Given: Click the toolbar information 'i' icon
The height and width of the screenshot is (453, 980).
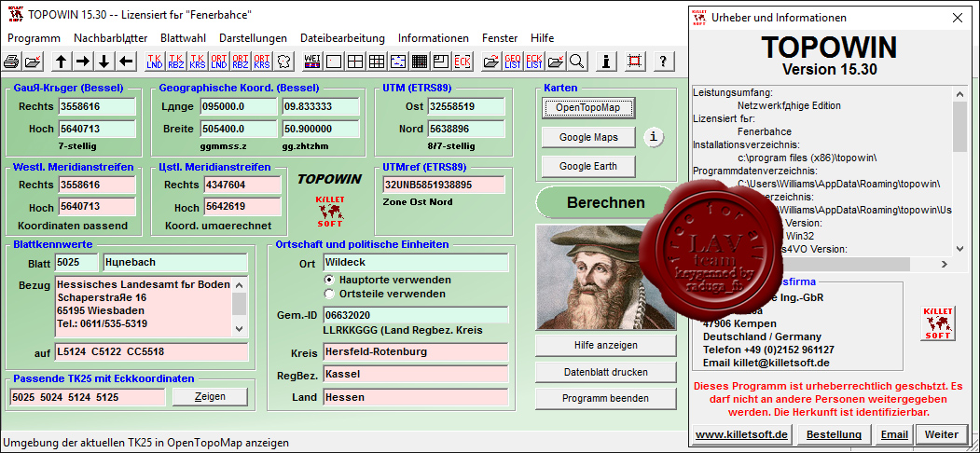Looking at the screenshot, I should 607,62.
